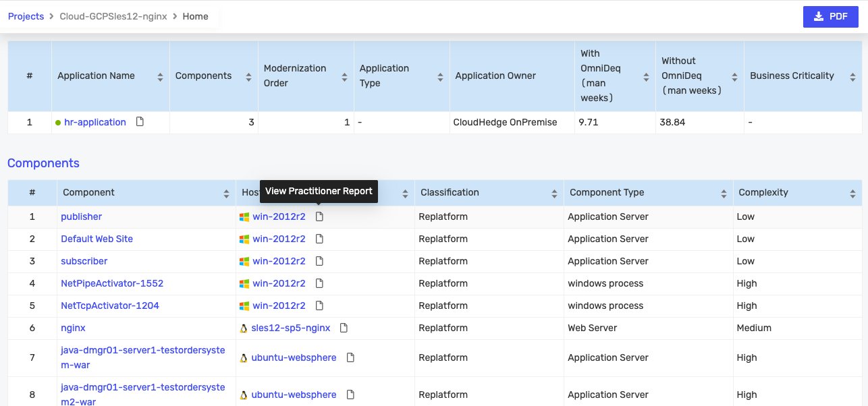Open report icon in testordersystem2-war row
Screen dimensions: 868x406
pyautogui.click(x=350, y=395)
